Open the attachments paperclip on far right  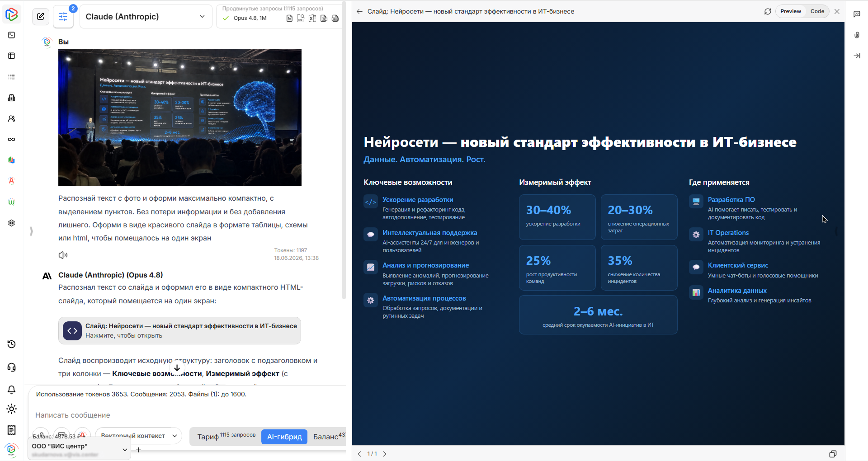(857, 35)
